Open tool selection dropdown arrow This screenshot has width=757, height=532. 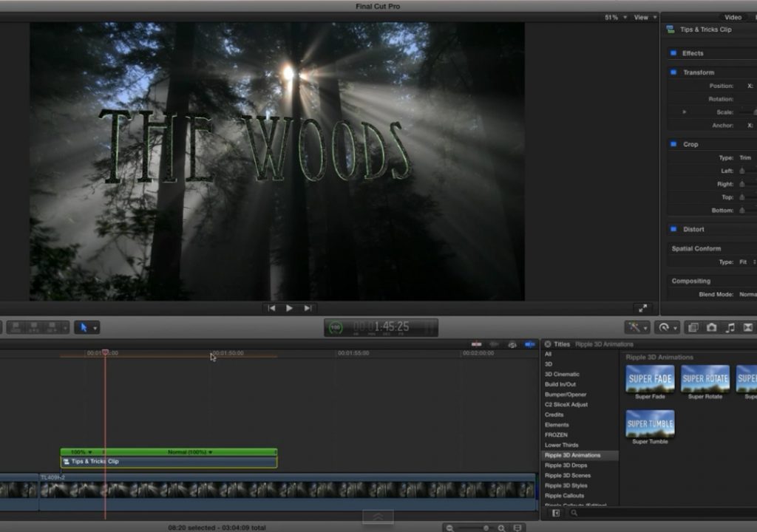(x=95, y=328)
